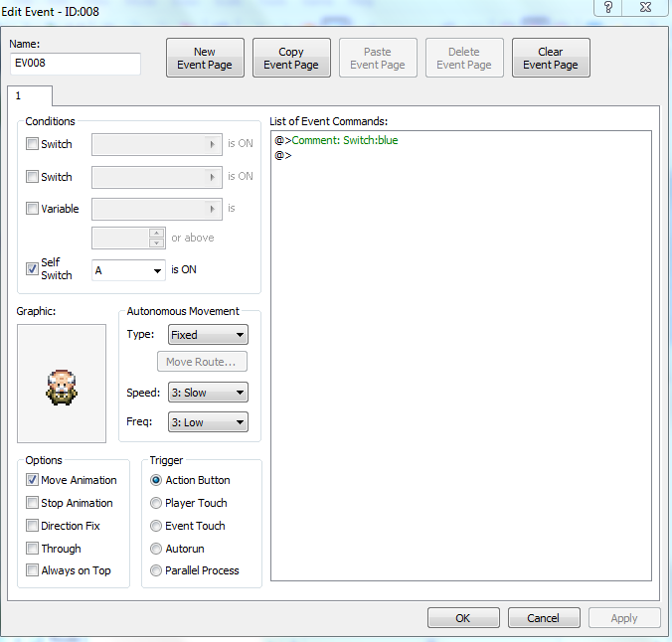The width and height of the screenshot is (672, 642).
Task: Toggle the Move Animation option
Action: click(33, 480)
